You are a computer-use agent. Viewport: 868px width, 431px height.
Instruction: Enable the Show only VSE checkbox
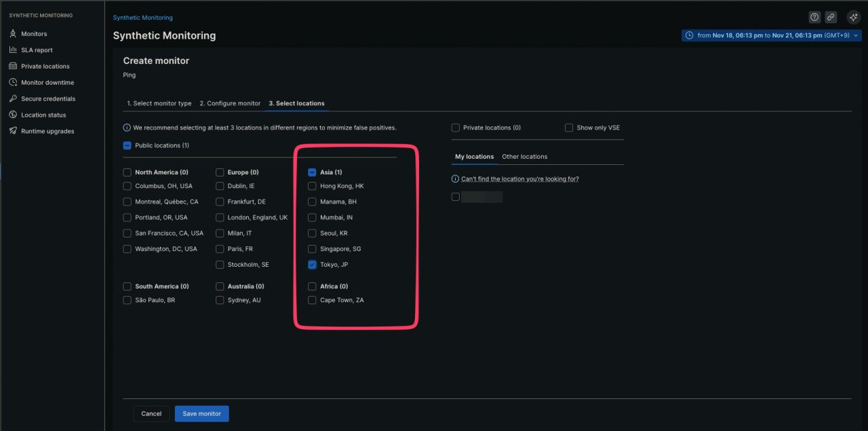[569, 128]
